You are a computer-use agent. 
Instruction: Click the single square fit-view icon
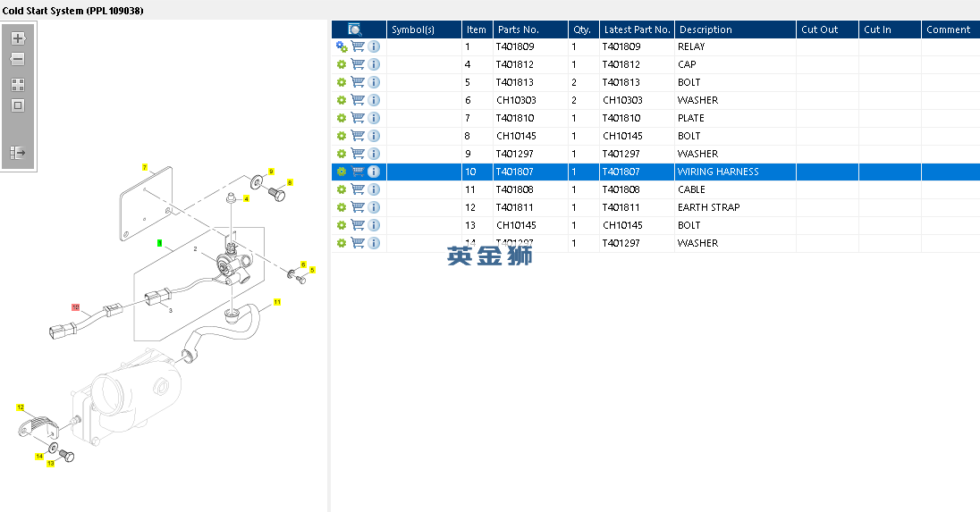tap(18, 105)
